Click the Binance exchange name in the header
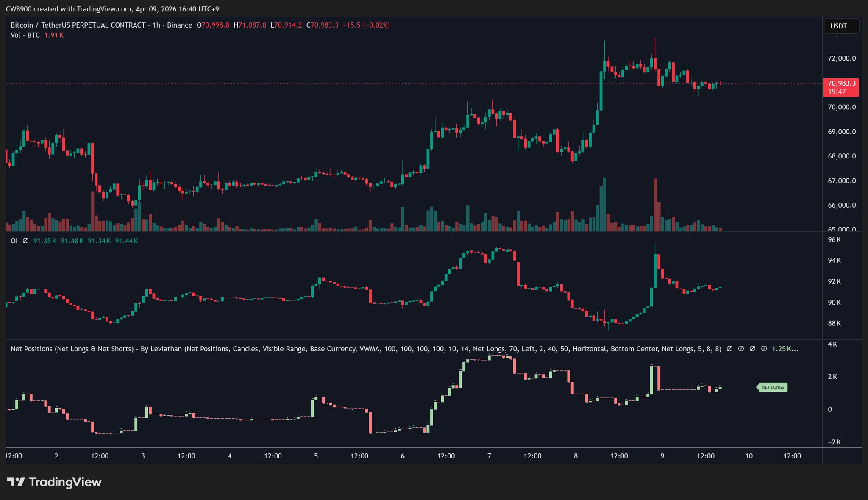868x500 pixels. tap(179, 25)
